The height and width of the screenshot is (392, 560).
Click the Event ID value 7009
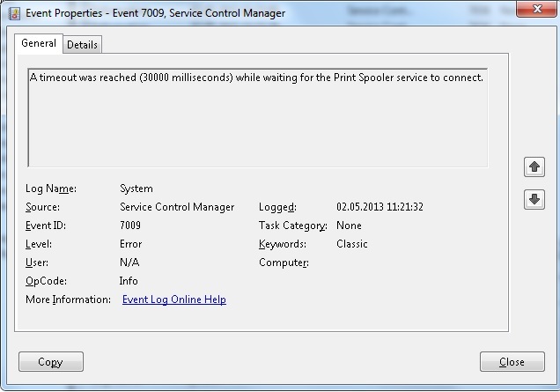(130, 226)
